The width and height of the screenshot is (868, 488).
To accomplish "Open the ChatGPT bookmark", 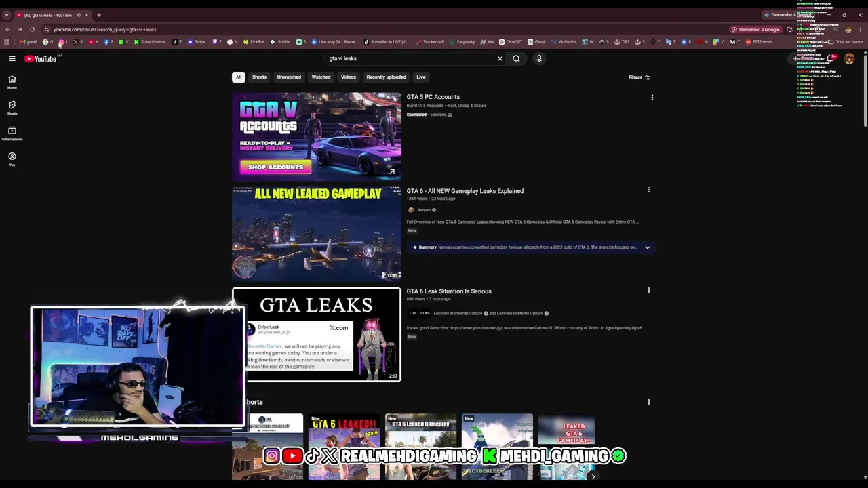I will (511, 42).
